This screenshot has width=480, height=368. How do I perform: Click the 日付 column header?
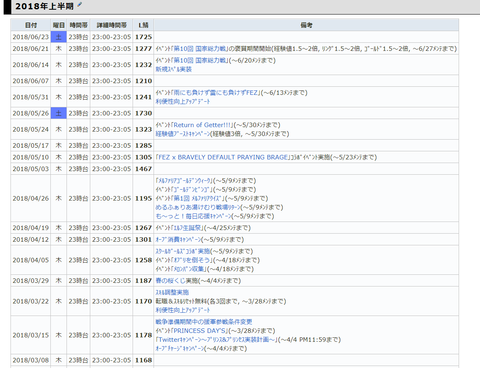pyautogui.click(x=31, y=25)
